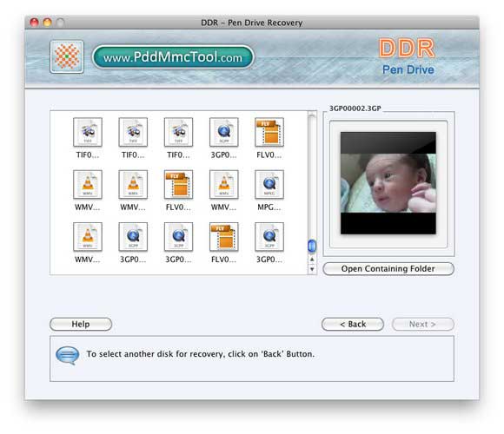Select the first WMV file in the second row
The width and height of the screenshot is (504, 434).
88,184
